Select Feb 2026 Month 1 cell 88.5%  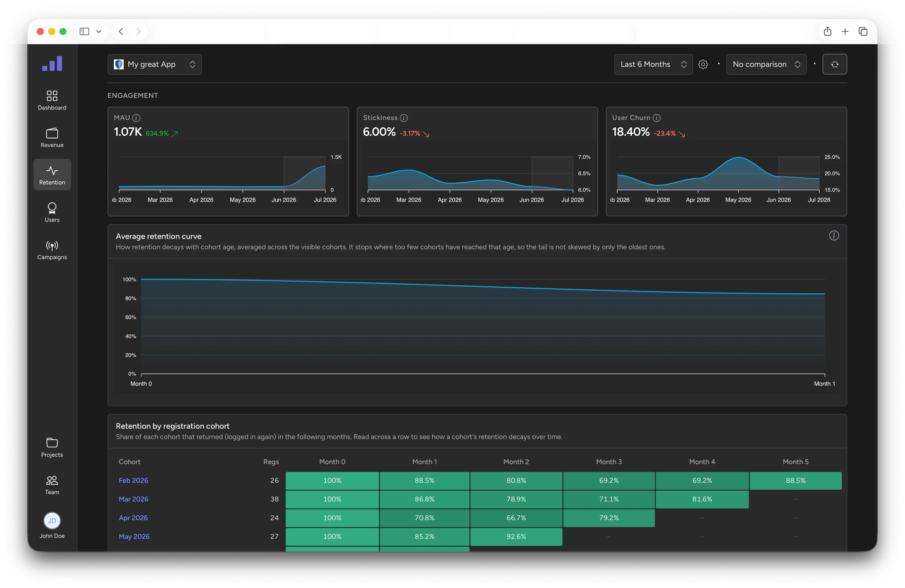tap(424, 481)
